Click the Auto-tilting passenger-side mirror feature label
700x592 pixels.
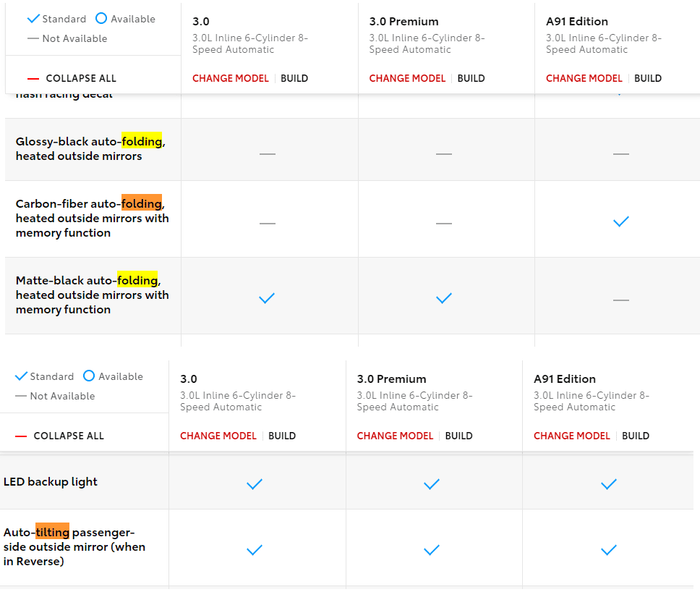click(x=74, y=547)
